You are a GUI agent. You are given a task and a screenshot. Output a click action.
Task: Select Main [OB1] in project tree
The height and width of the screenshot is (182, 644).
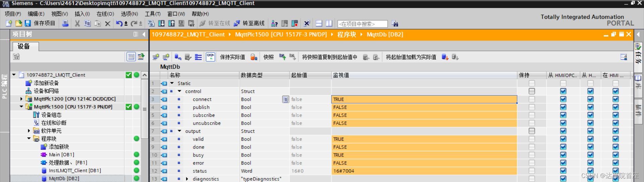click(x=62, y=155)
